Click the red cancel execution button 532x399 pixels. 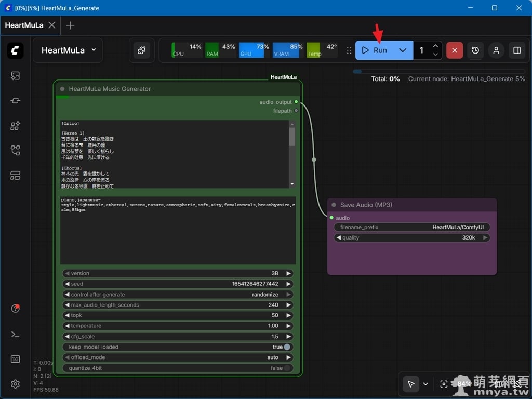point(455,50)
